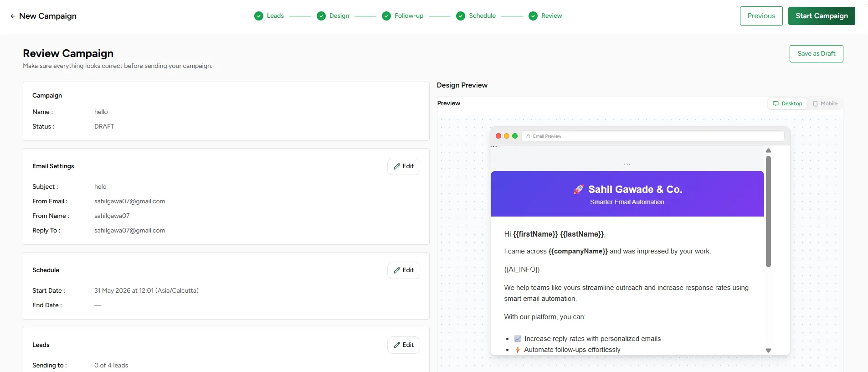Click the {{companyName}} placeholder in preview

(x=578, y=251)
